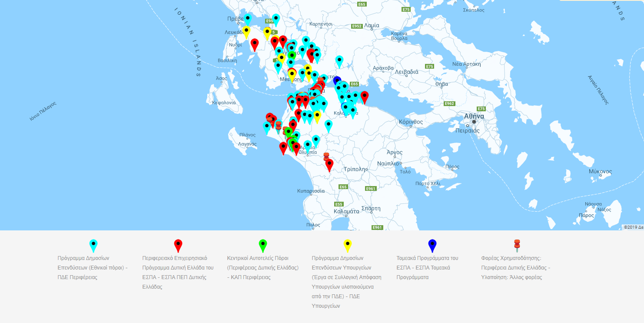Viewport: 644px width, 323px height.
Task: Select the isolated cyan marker west of Αράχωβα
Action: coord(339,60)
